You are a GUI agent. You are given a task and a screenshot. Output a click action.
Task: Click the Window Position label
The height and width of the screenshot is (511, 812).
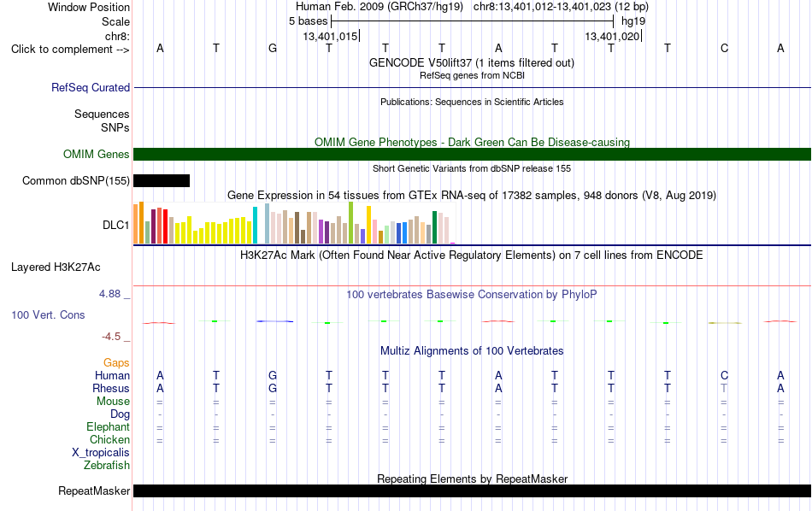(x=89, y=7)
